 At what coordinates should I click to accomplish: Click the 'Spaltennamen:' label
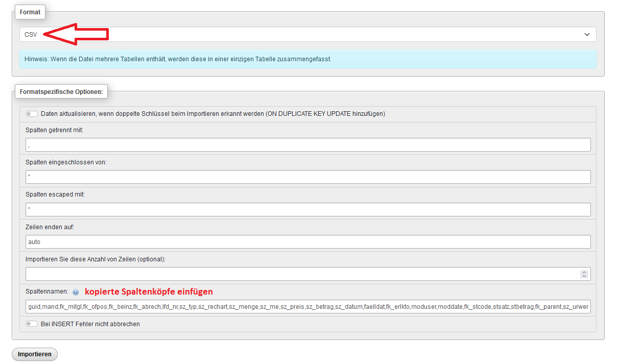tap(47, 292)
